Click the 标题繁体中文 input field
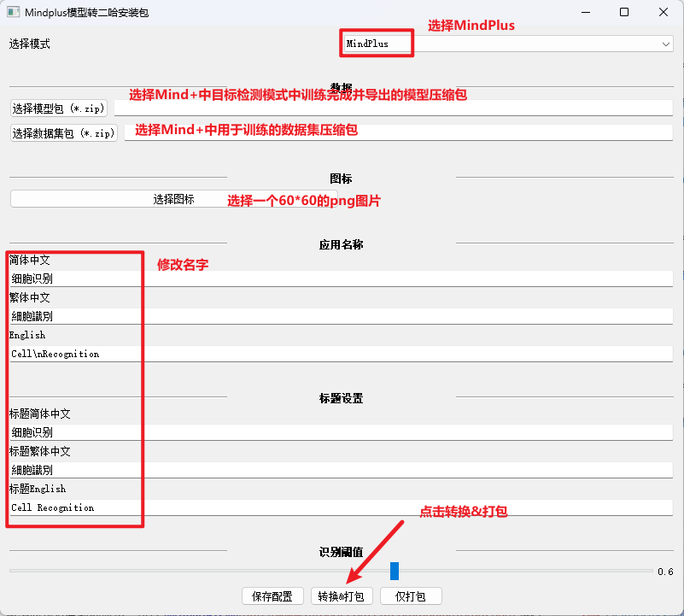684x616 pixels. pos(342,470)
